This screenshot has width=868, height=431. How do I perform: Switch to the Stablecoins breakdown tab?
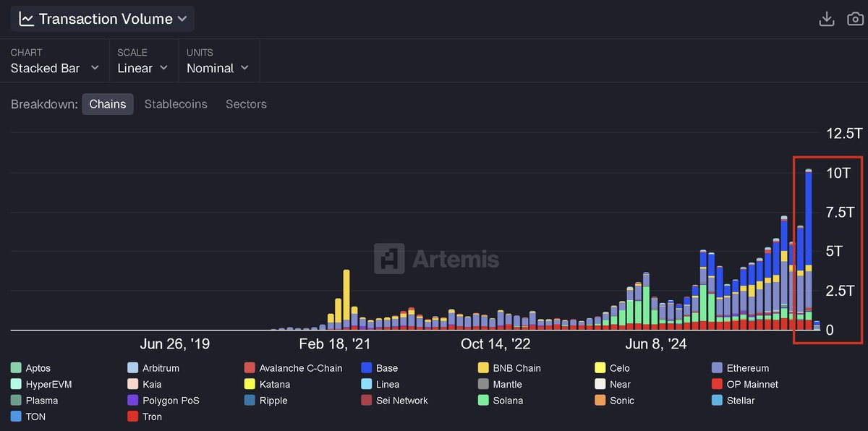click(x=176, y=104)
